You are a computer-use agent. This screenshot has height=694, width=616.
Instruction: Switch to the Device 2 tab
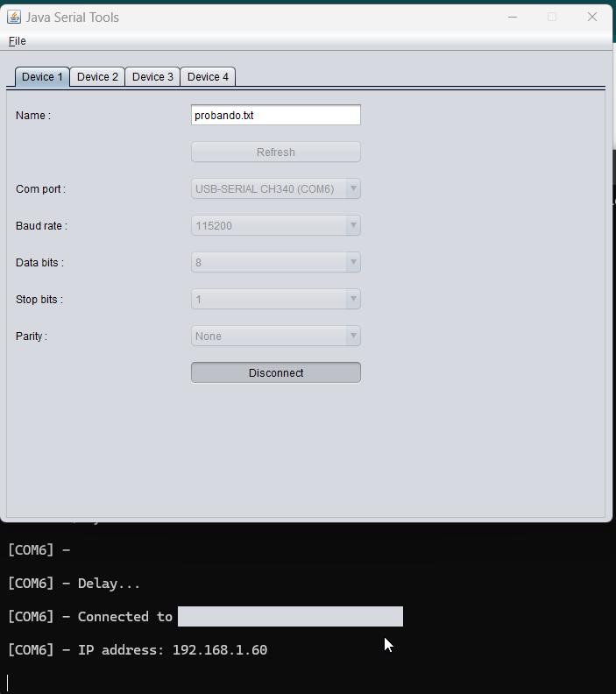97,77
